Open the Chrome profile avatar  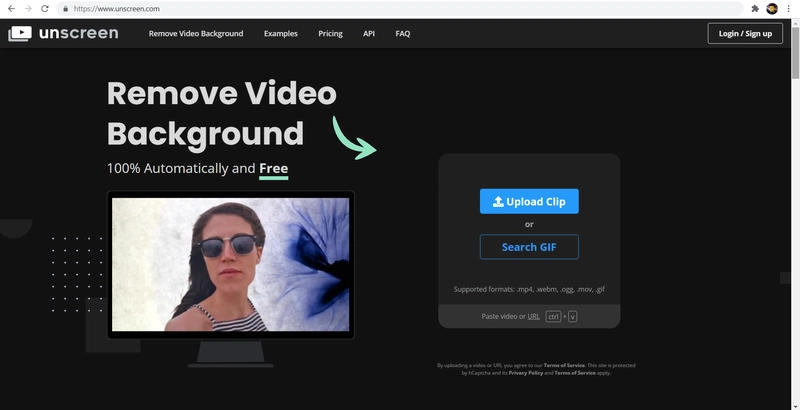click(772, 8)
